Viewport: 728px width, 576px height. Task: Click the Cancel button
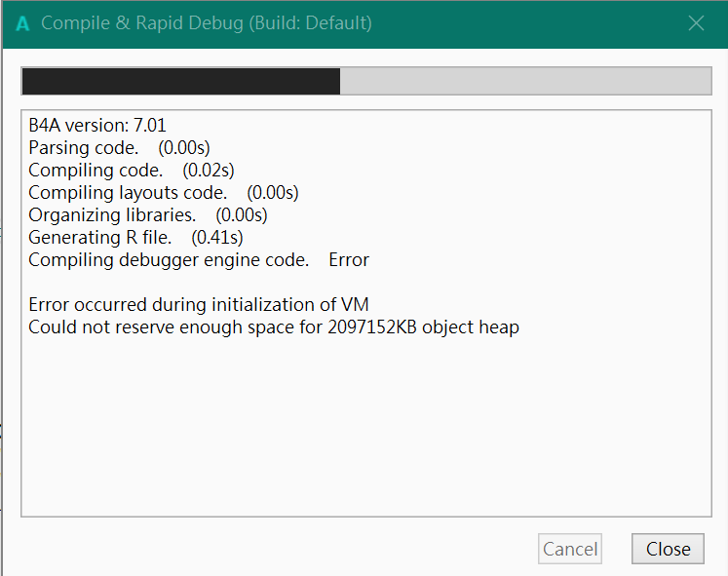tap(570, 549)
